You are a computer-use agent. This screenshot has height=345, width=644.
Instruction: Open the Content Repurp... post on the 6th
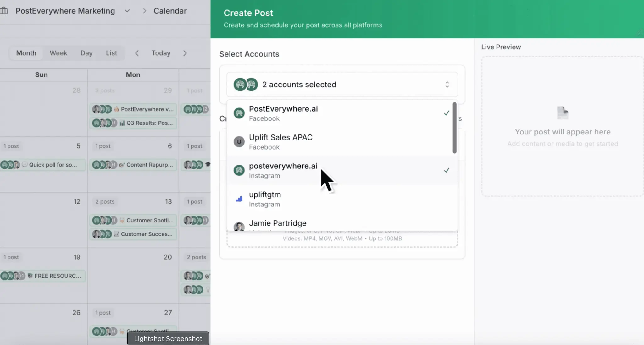[x=133, y=165]
